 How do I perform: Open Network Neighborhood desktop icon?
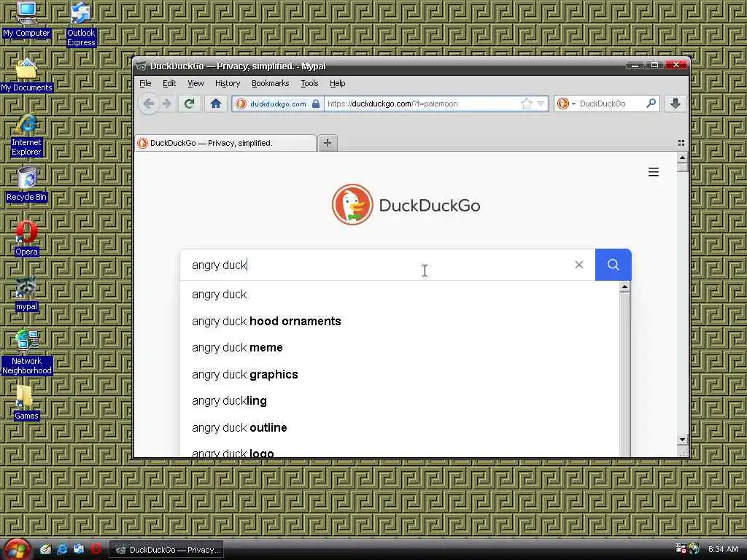26,353
